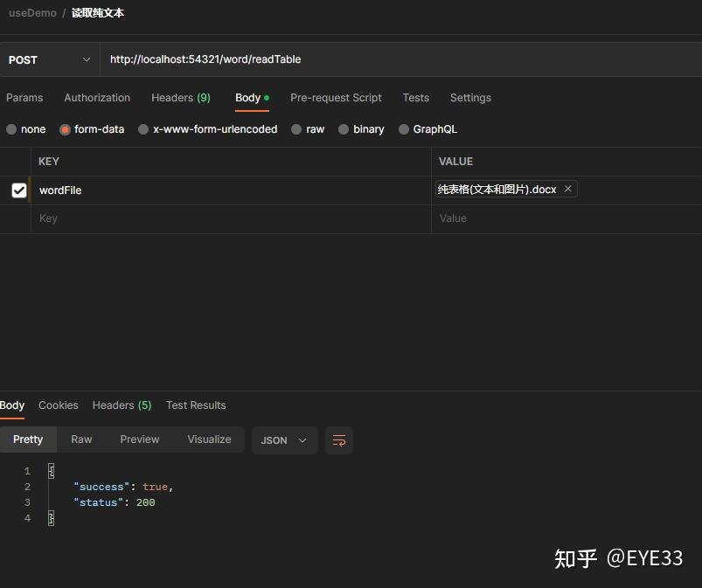Open the Pre-request Script tab
This screenshot has width=702, height=588.
coord(336,97)
